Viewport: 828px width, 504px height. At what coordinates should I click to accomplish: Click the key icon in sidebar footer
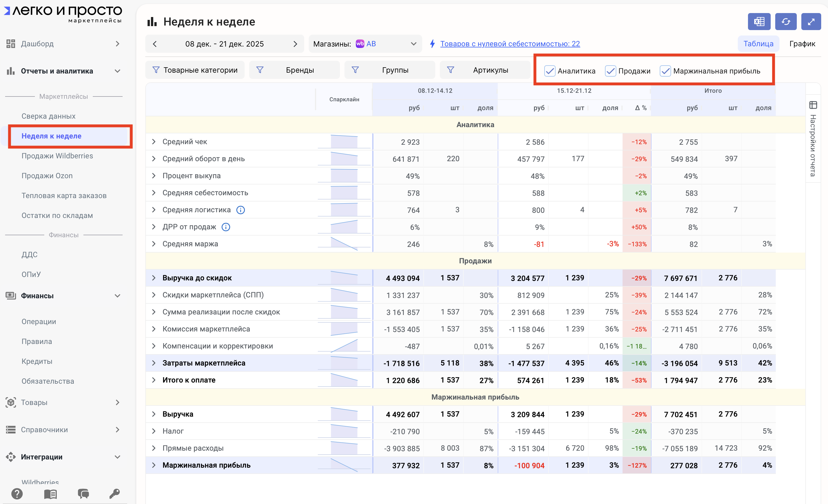pyautogui.click(x=114, y=493)
